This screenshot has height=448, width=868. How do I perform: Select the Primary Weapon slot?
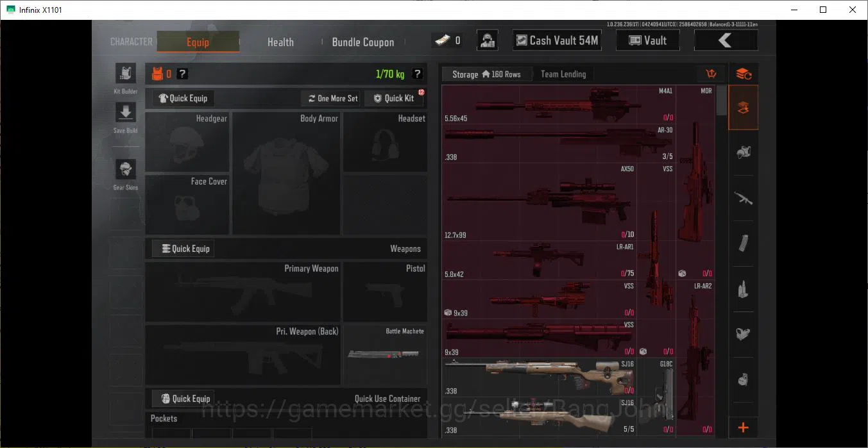pos(243,292)
